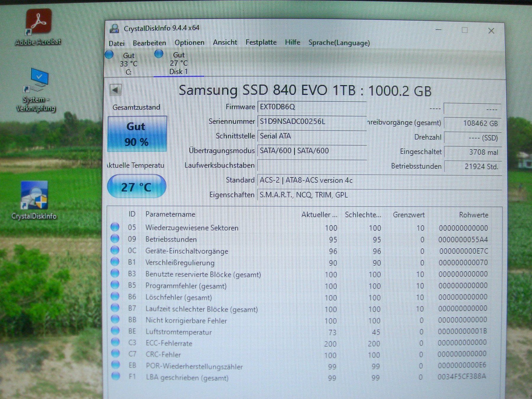Click status orb for CRC-Fehler
Screen dimensions: 532x399
pos(115,353)
